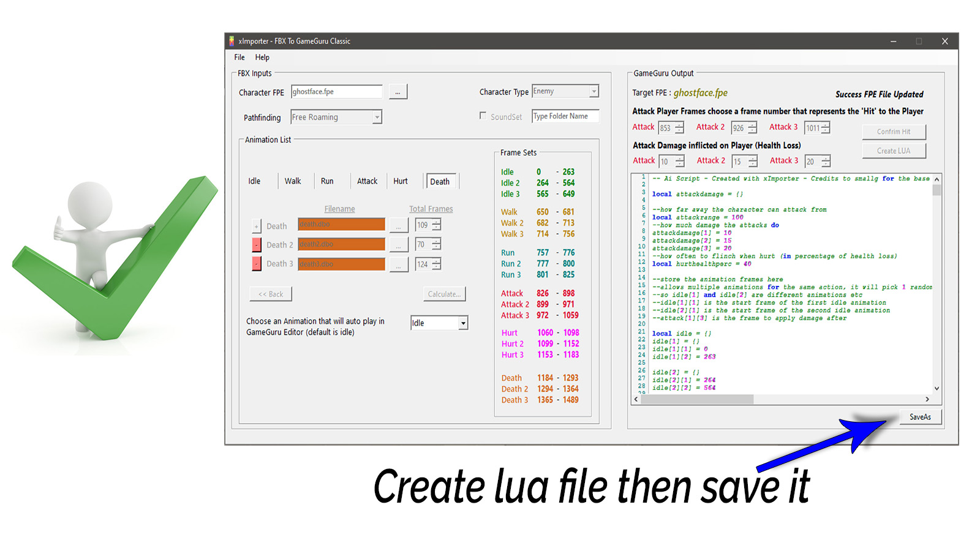Screen dimensions: 980x551
Task: Adjust Death total frames stepper showing 109
Action: click(436, 225)
